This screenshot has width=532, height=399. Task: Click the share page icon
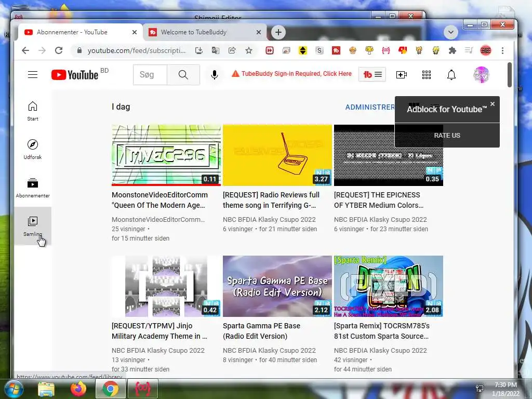pos(232,50)
